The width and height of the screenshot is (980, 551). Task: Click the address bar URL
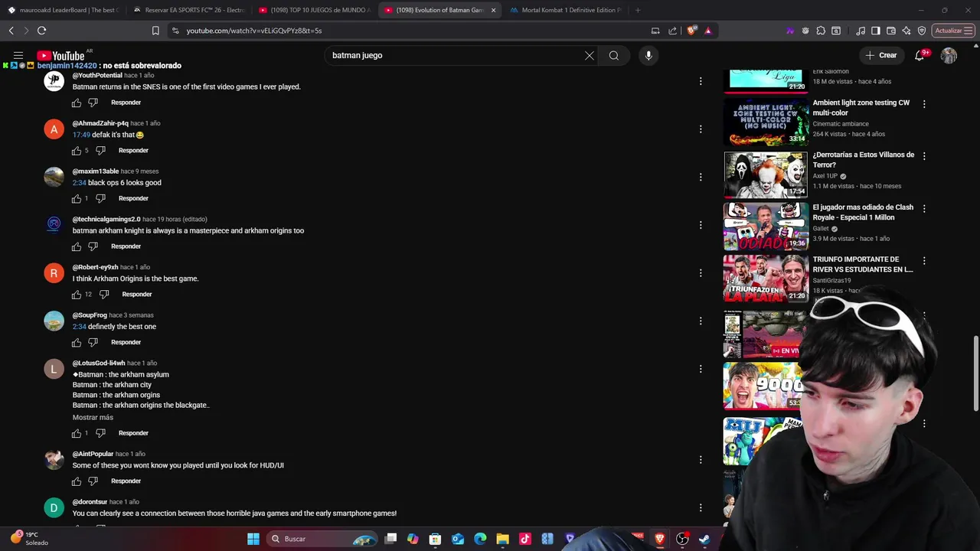[254, 31]
